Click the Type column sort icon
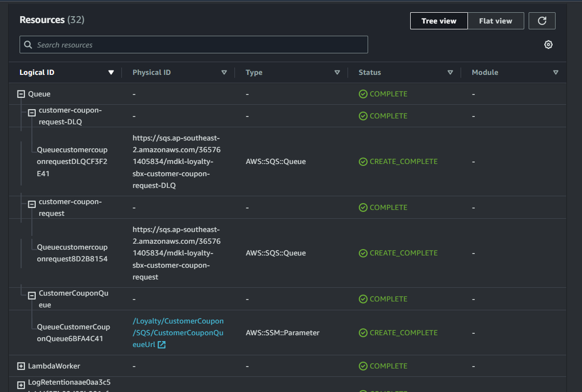The height and width of the screenshot is (392, 582). pyautogui.click(x=337, y=72)
